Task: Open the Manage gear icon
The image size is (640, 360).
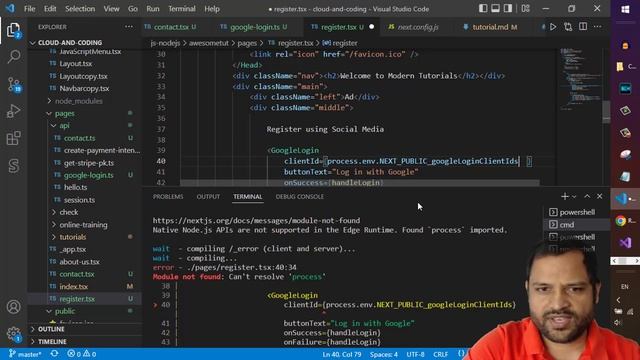Action: [13, 334]
